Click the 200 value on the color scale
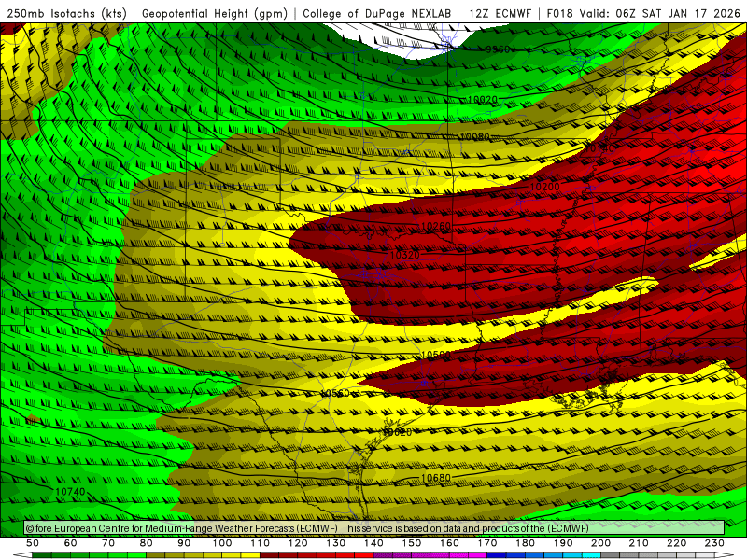 click(x=600, y=543)
